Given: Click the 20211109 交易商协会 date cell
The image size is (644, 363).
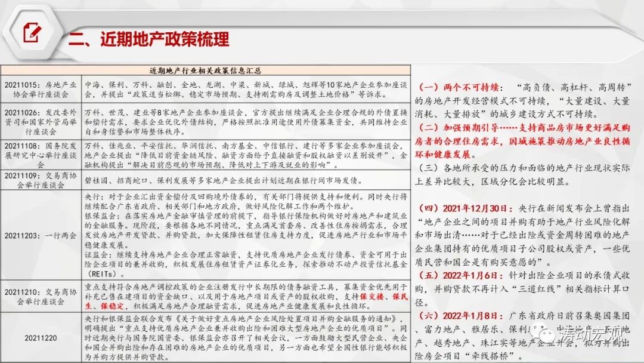Looking at the screenshot, I should coord(42,180).
